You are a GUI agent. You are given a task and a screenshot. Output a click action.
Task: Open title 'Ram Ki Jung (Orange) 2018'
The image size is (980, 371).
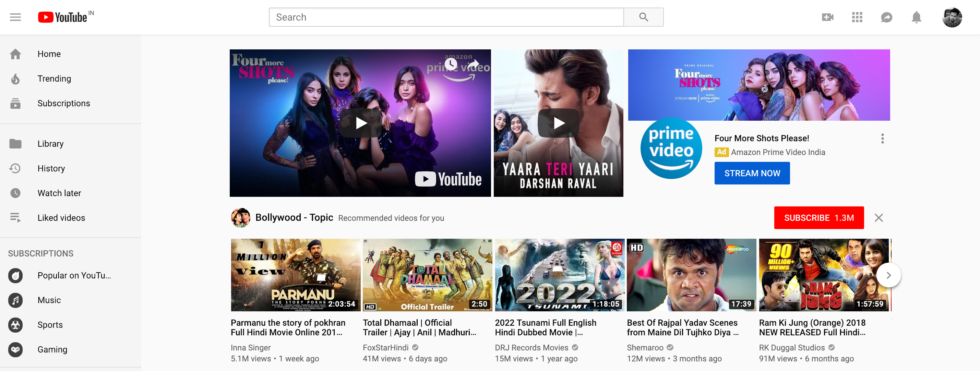(x=812, y=327)
